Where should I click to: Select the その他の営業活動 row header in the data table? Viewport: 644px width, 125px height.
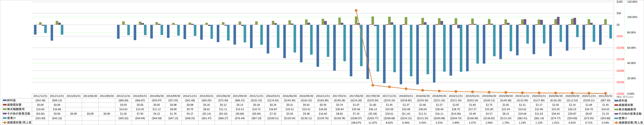coord(17,114)
